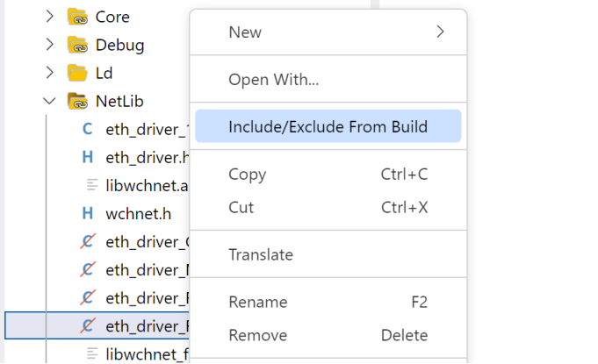The width and height of the screenshot is (598, 364).
Task: Click the Core folder icon
Action: click(77, 17)
